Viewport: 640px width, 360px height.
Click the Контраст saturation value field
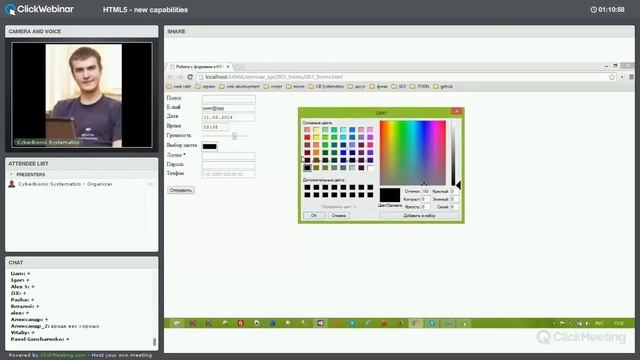[x=425, y=199]
